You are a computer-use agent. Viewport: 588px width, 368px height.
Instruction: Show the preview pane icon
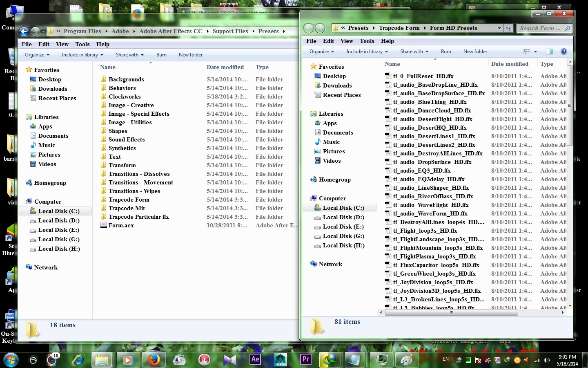coord(549,52)
